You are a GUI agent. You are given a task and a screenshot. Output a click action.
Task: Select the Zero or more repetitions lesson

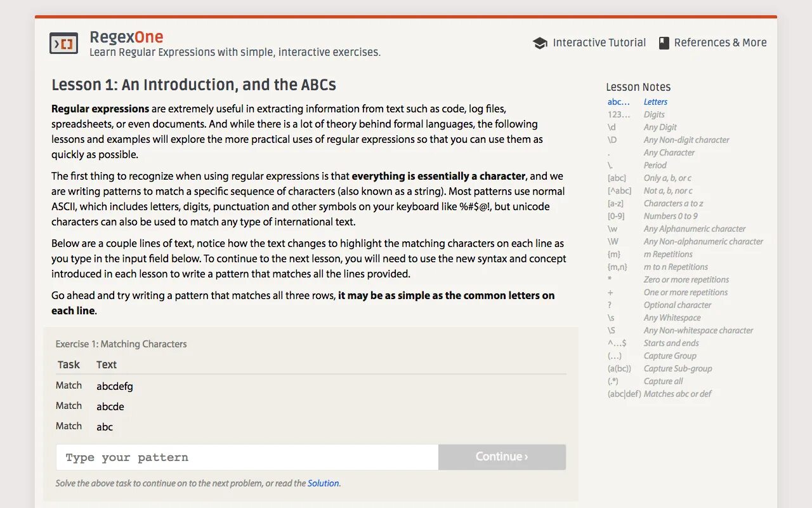coord(686,279)
